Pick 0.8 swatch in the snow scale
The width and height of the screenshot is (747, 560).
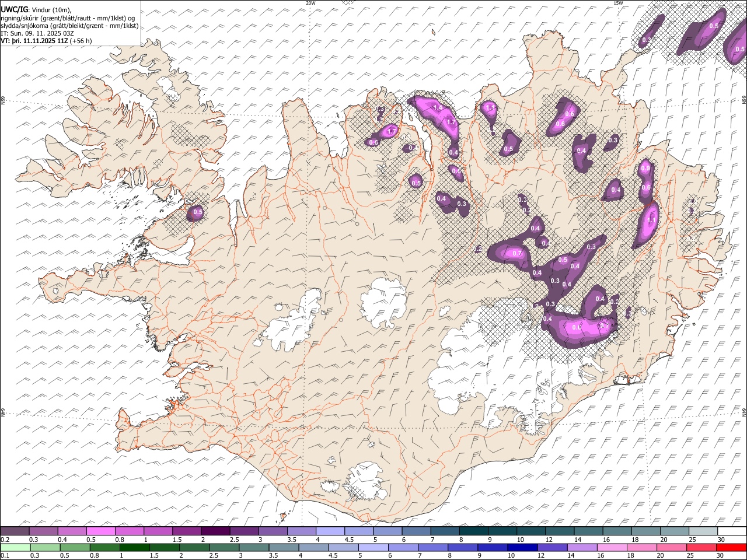pyautogui.click(x=129, y=531)
